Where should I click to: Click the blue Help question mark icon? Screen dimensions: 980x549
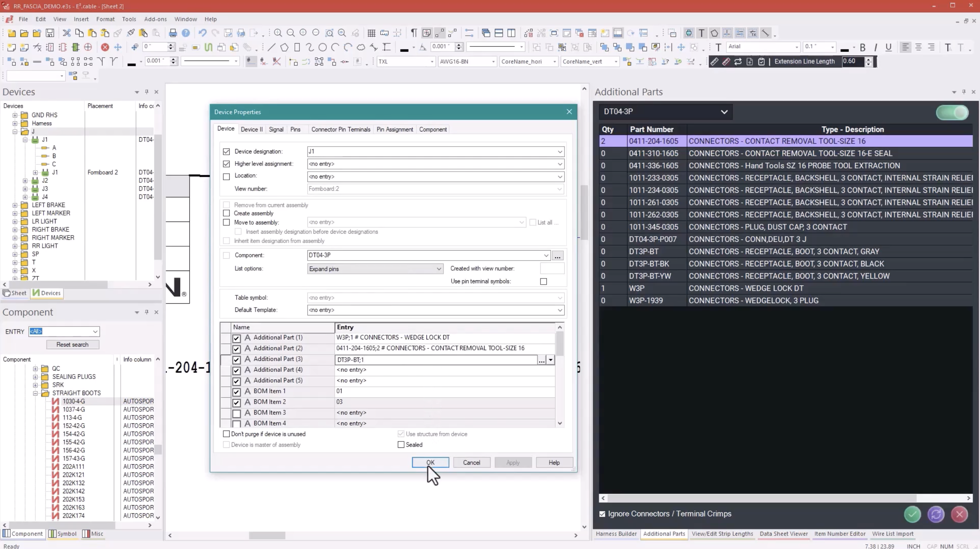(185, 33)
